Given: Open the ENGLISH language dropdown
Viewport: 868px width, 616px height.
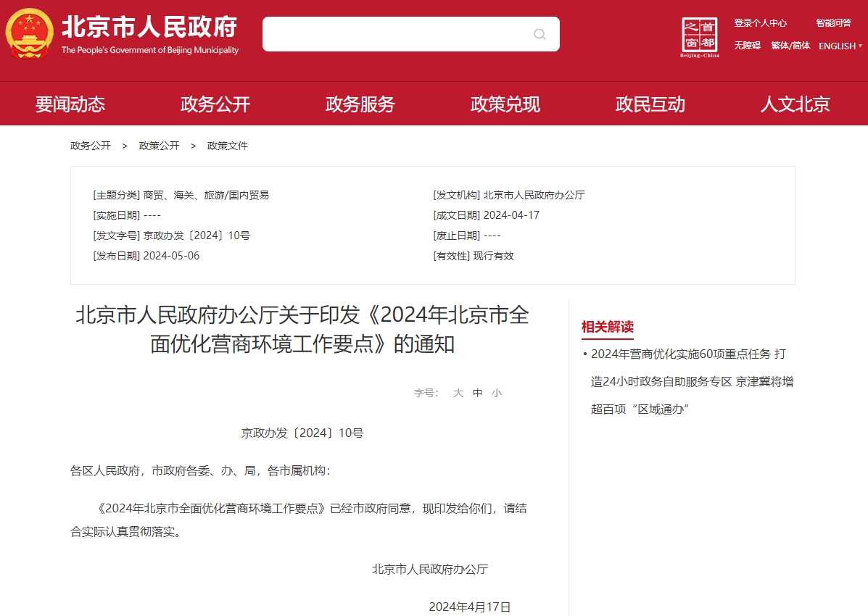Looking at the screenshot, I should pos(839,46).
